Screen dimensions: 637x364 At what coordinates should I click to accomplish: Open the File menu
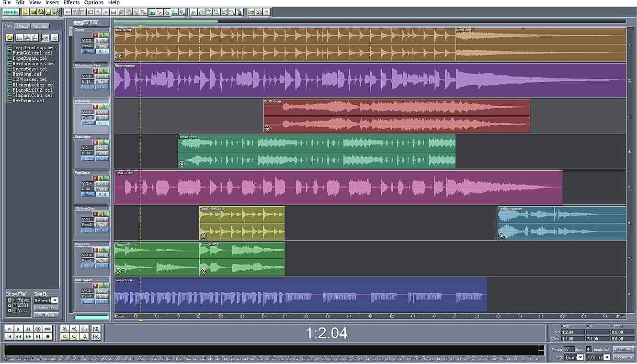[x=6, y=3]
